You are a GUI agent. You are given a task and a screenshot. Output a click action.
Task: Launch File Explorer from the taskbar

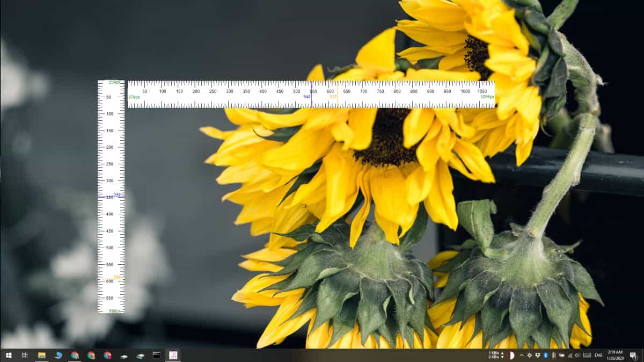(x=41, y=355)
